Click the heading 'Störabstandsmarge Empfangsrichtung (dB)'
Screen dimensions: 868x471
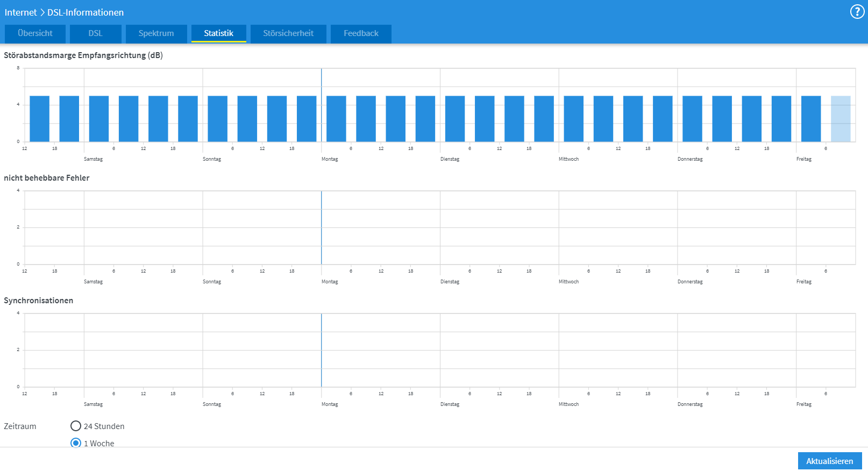83,55
